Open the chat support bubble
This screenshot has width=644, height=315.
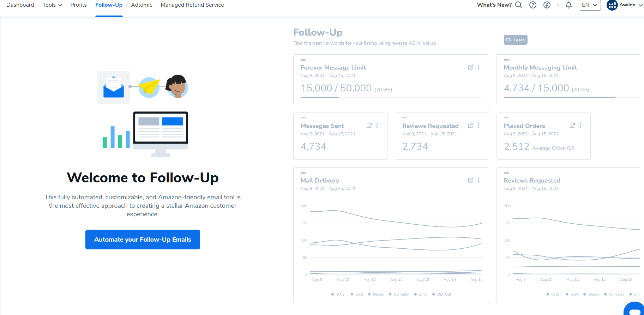pyautogui.click(x=635, y=310)
